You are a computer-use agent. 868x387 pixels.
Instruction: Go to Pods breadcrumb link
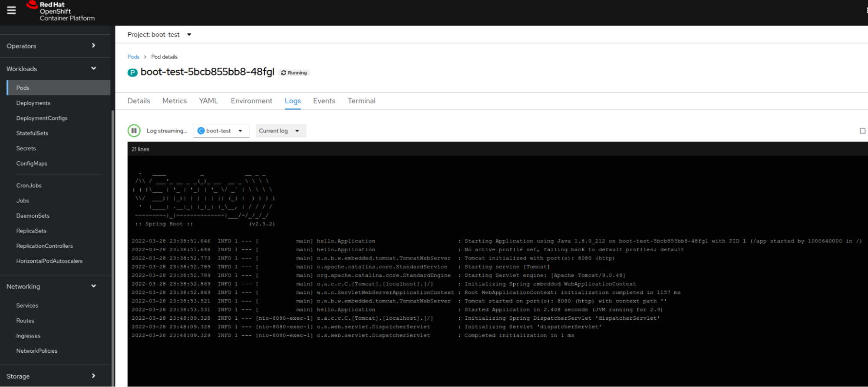click(x=133, y=57)
